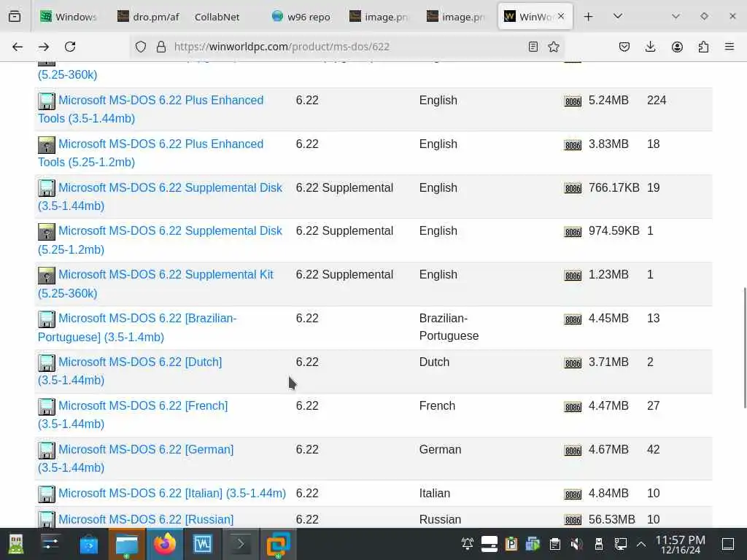
Task: Open the browser downloads panel
Action: [x=650, y=47]
